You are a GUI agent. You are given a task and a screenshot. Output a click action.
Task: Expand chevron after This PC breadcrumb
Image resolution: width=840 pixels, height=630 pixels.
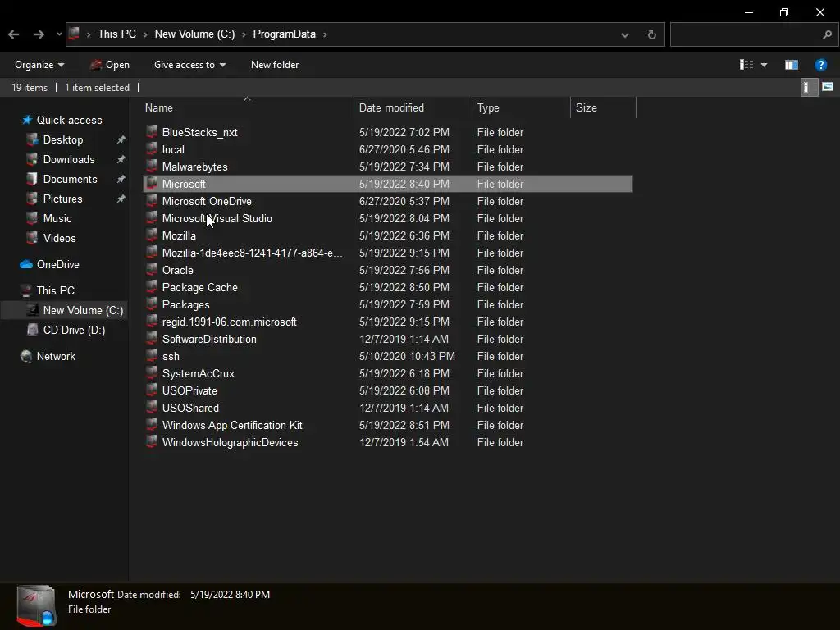[x=145, y=34]
